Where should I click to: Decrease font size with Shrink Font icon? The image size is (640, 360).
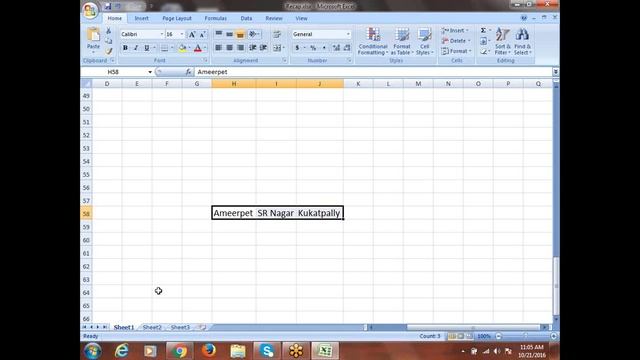[202, 35]
